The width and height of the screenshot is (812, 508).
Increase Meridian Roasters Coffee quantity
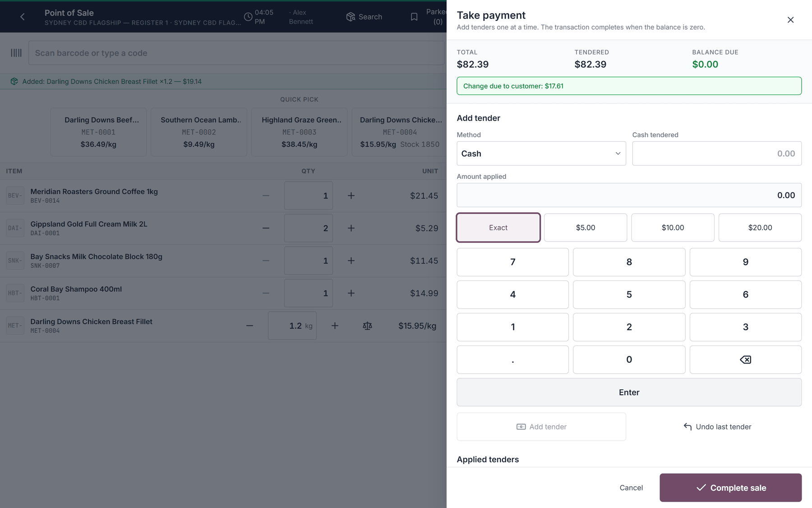click(351, 196)
